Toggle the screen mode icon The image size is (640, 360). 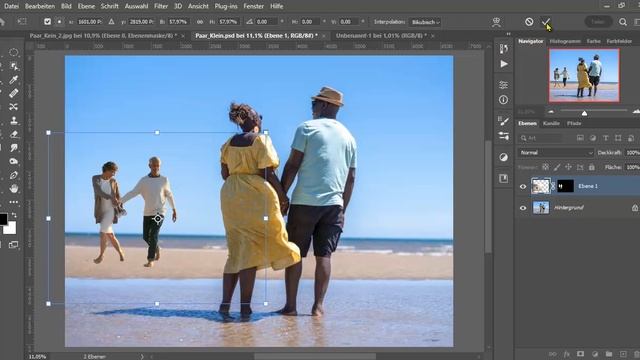point(13,244)
